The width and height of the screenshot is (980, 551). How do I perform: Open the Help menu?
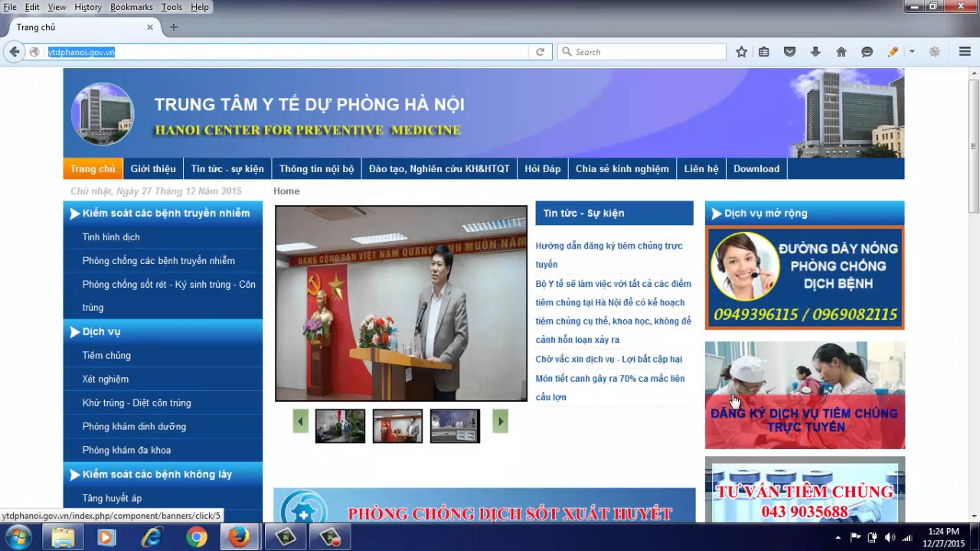(x=200, y=7)
